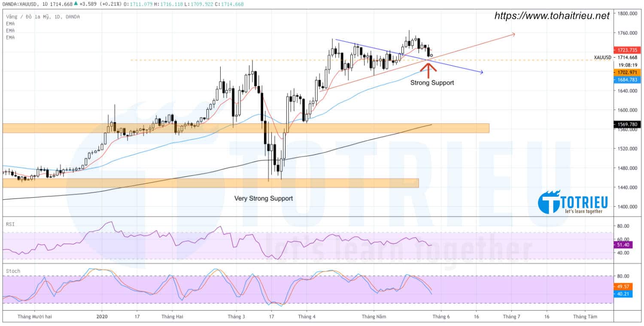The image size is (644, 326).
Task: Click 'Tháng Mười hai' on the time axis
Action: point(35,317)
